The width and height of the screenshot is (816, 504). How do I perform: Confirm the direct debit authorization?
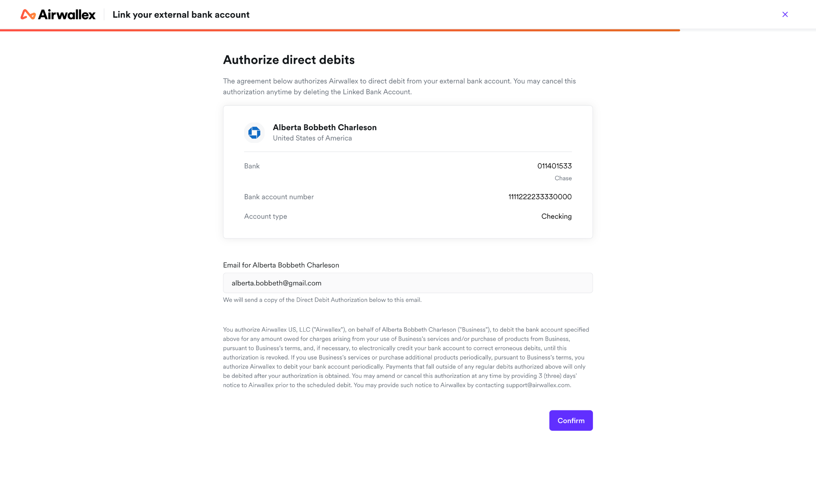tap(571, 420)
